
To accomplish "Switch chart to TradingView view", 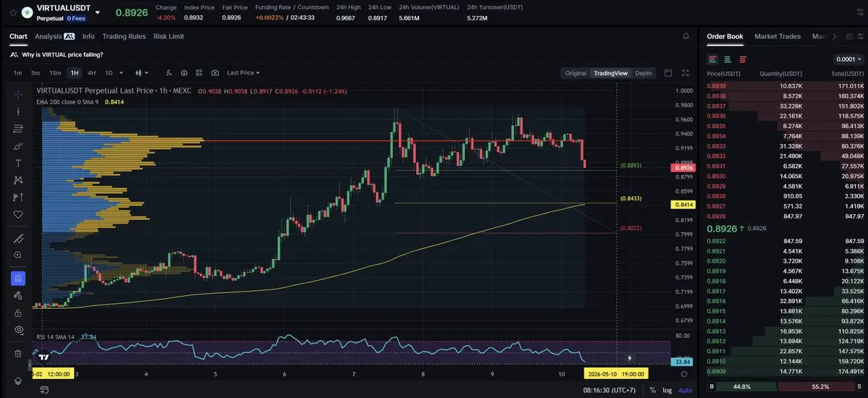I will click(x=610, y=73).
